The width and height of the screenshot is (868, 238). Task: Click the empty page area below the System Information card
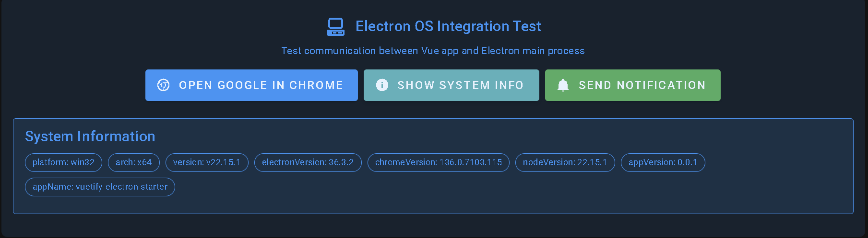432,226
